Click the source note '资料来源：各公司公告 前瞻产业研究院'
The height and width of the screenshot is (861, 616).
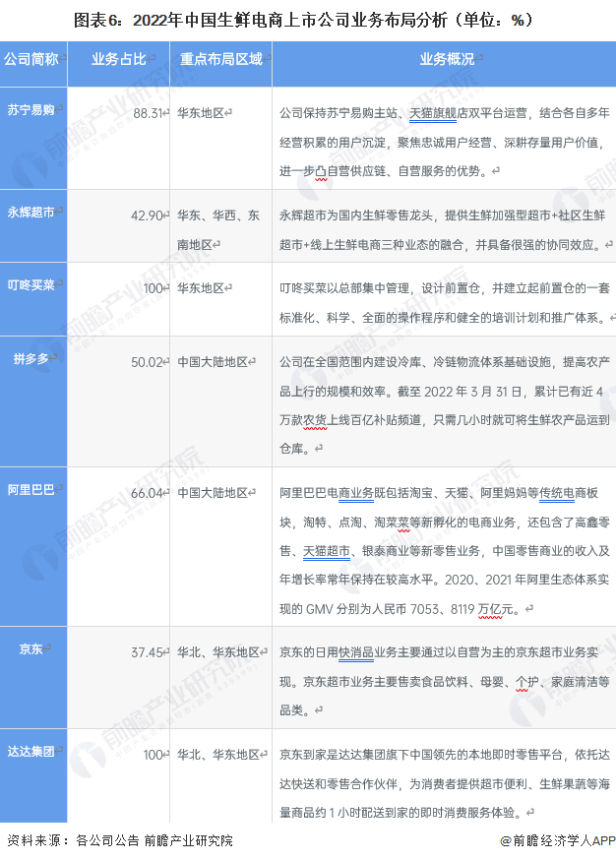click(x=120, y=840)
